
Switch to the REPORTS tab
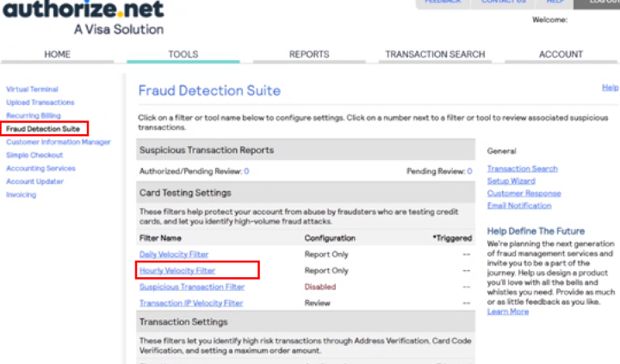pyautogui.click(x=309, y=54)
